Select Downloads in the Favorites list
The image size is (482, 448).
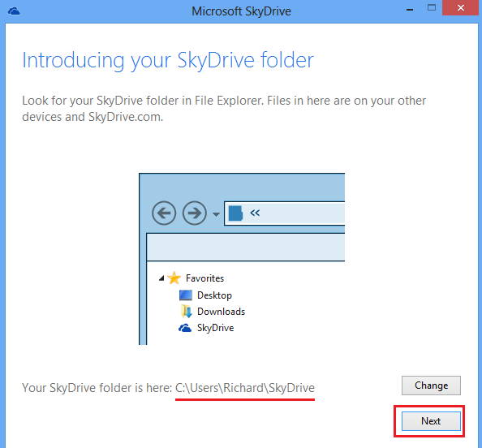pos(221,312)
